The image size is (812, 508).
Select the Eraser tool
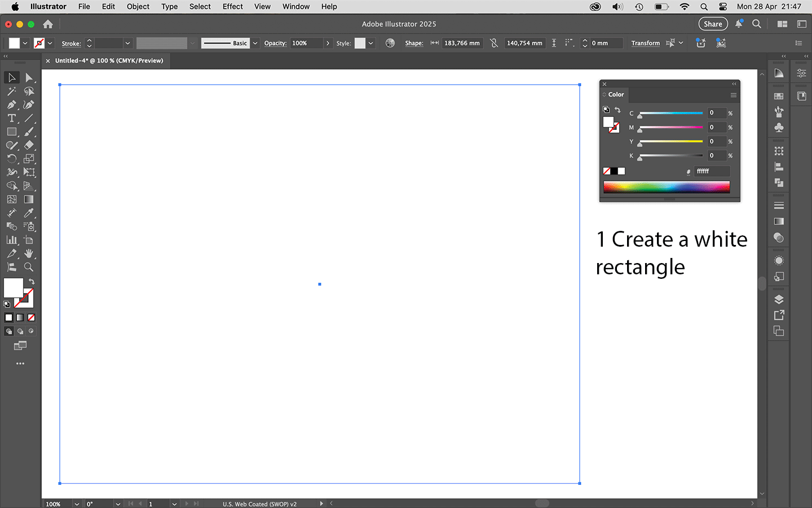(x=29, y=145)
